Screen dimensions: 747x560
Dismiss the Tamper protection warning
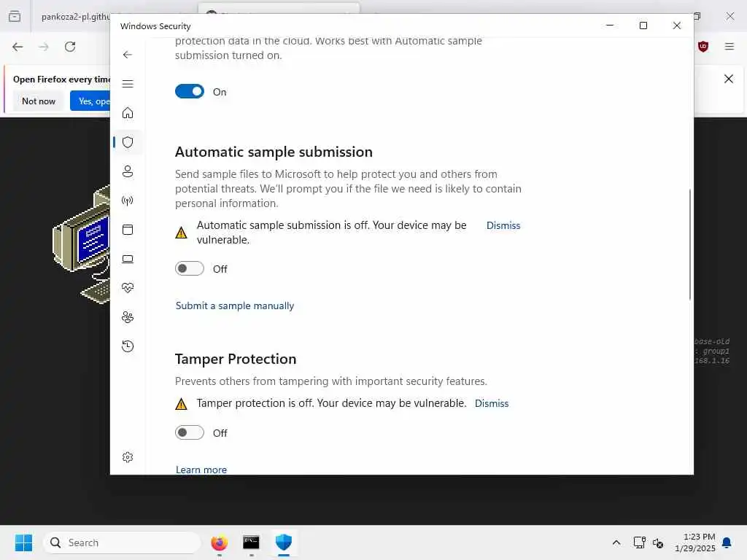click(x=492, y=403)
